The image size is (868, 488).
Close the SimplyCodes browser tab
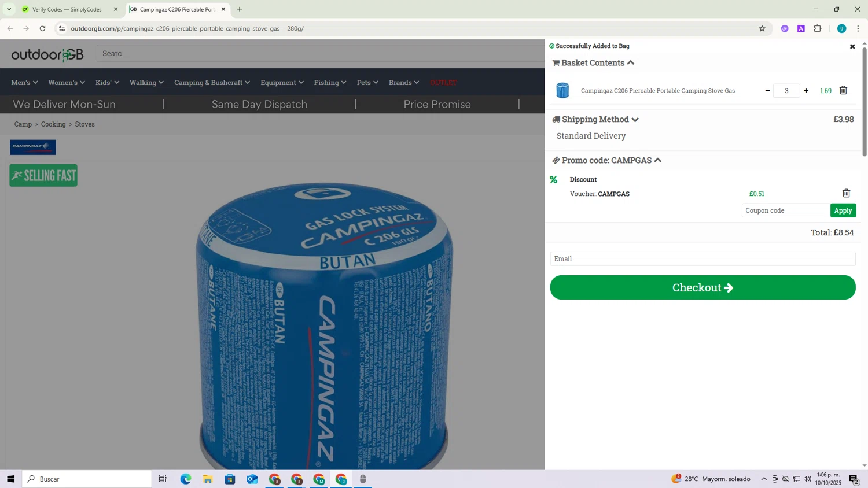point(115,9)
